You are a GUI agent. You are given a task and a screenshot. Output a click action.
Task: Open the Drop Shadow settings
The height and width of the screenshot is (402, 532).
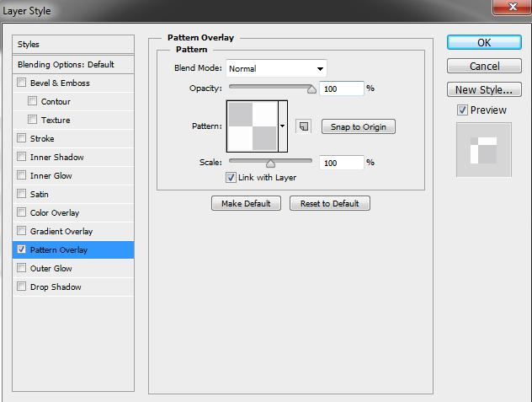pos(56,287)
